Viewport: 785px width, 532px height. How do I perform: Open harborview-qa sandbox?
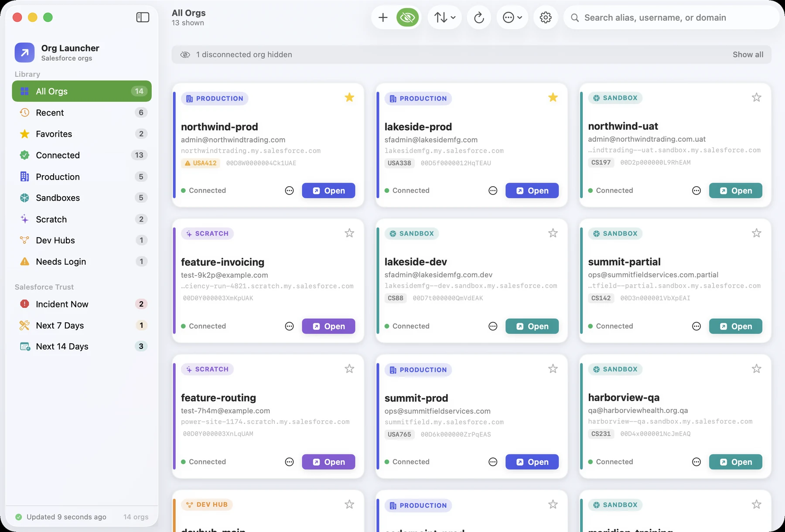click(736, 462)
